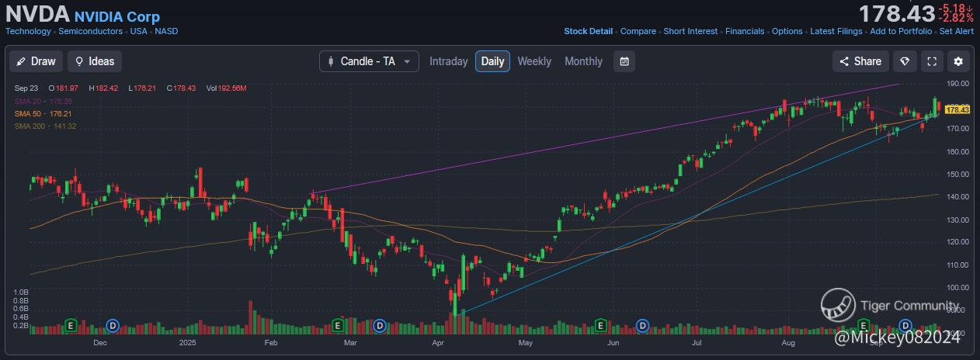Viewport: 980px width, 360px height.
Task: Open the Draw tools
Action: click(x=36, y=61)
